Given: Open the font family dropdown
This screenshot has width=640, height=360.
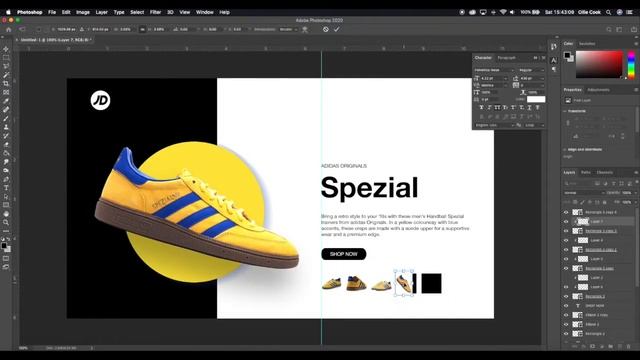Looking at the screenshot, I should tap(494, 70).
